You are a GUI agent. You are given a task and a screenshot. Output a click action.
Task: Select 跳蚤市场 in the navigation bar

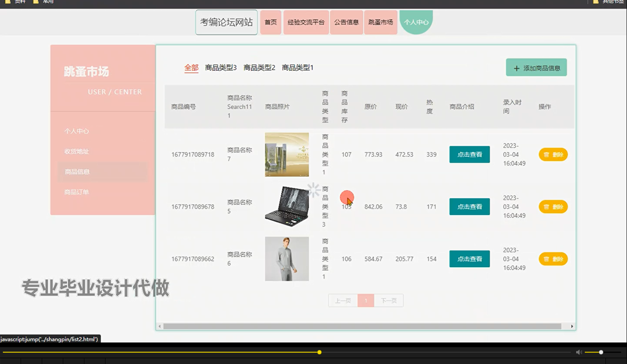pyautogui.click(x=380, y=22)
